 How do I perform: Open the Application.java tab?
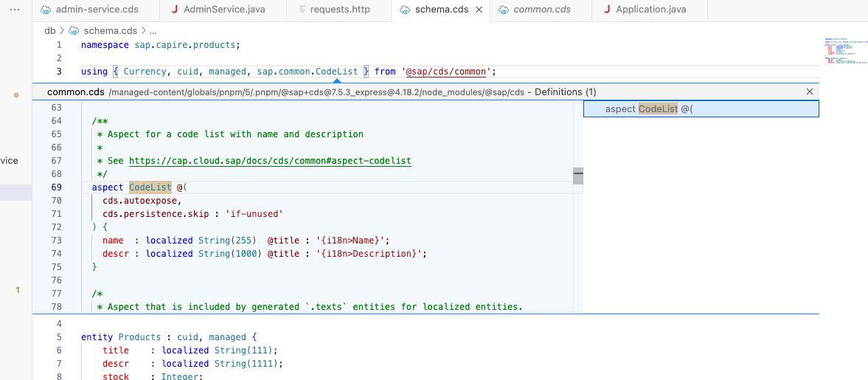[650, 10]
